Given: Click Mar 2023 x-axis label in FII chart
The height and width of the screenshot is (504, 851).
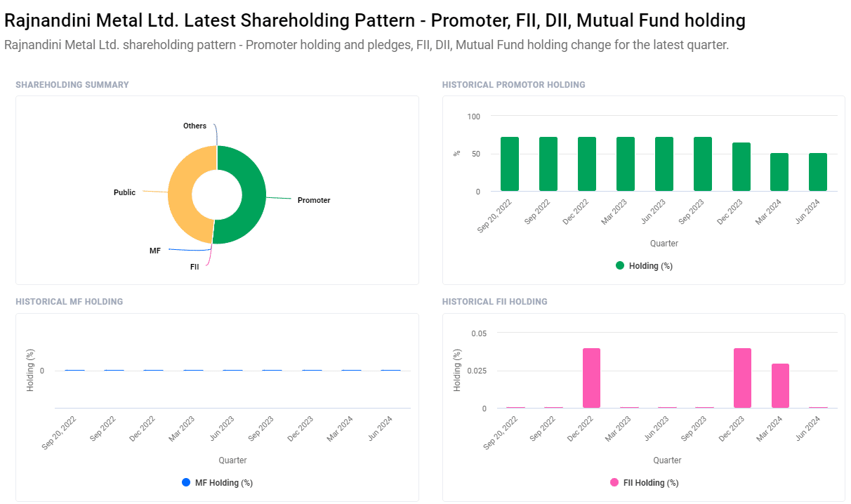Looking at the screenshot, I should pos(618,429).
